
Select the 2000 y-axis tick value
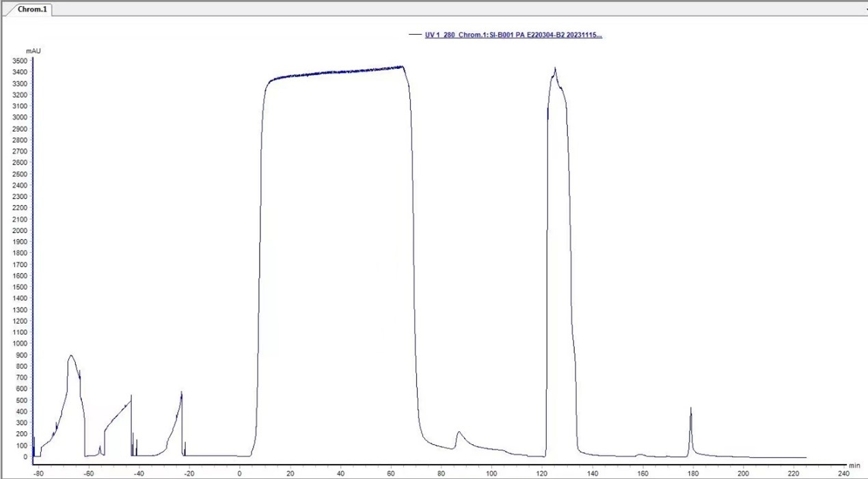point(21,231)
